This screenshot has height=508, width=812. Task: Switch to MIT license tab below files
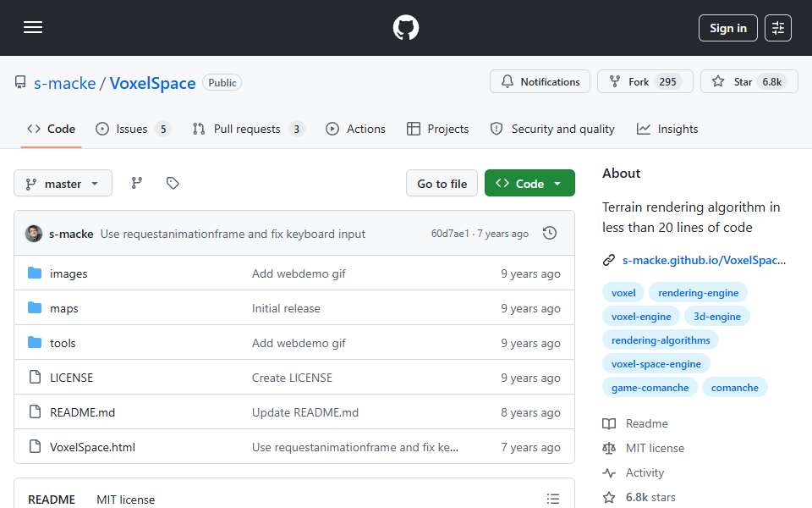[125, 500]
